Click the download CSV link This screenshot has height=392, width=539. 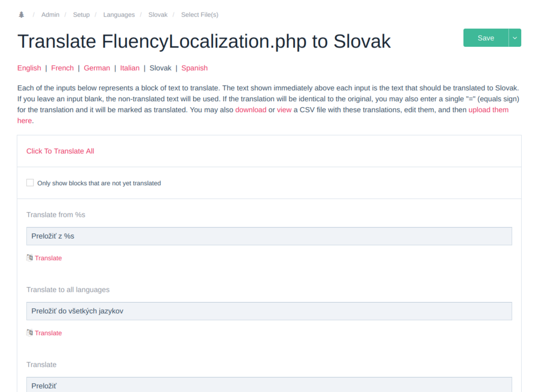click(x=251, y=110)
